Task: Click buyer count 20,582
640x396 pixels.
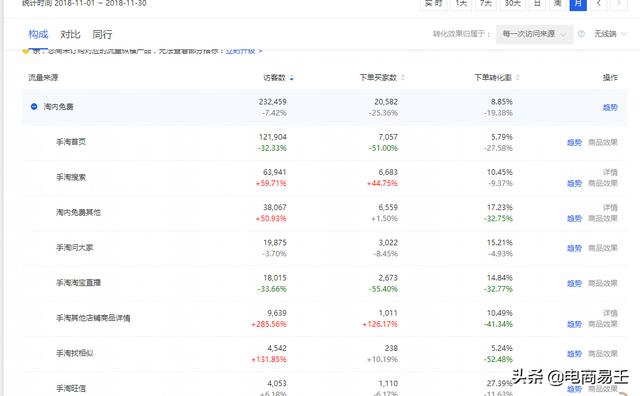Action: coord(386,102)
